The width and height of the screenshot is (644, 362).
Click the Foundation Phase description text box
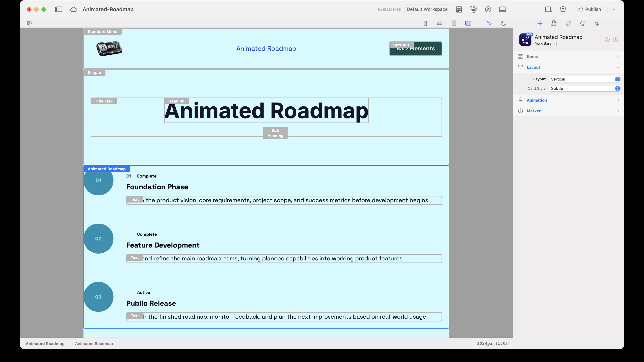pyautogui.click(x=284, y=200)
